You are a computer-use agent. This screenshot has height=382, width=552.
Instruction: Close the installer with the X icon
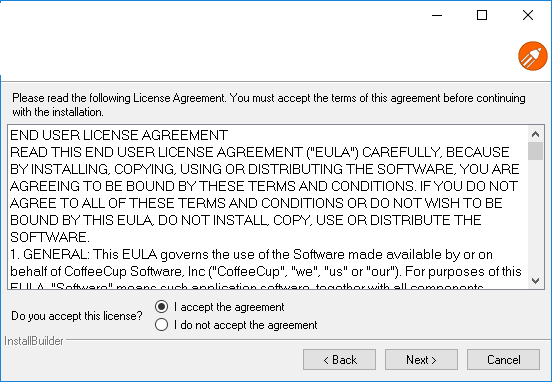[x=528, y=15]
